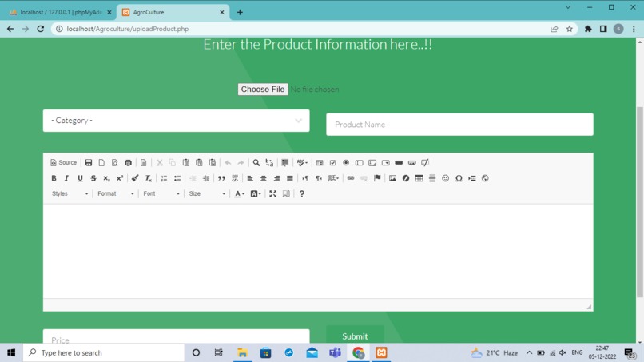Open a new browser tab
The height and width of the screenshot is (362, 644).
[240, 12]
